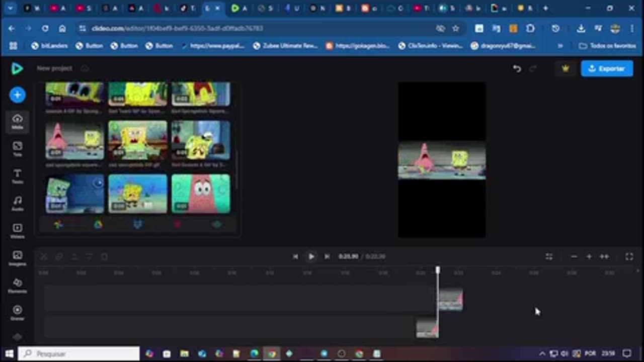This screenshot has height=362, width=644.
Task: Open browser downloads
Action: (581, 29)
